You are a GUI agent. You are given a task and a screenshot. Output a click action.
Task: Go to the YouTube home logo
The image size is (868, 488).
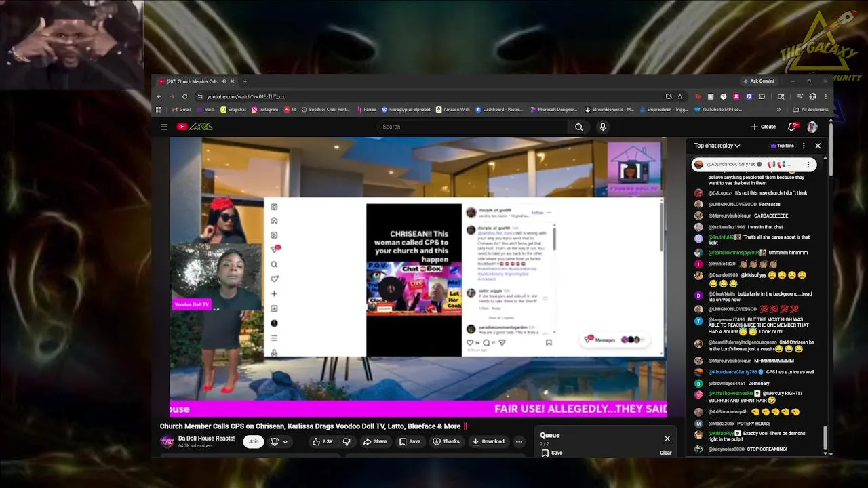[195, 127]
